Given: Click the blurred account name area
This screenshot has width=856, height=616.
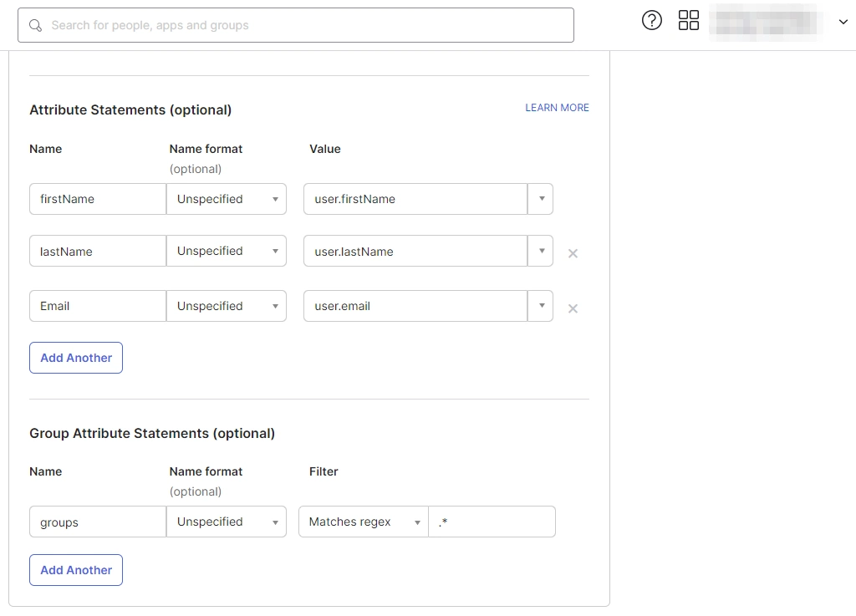Looking at the screenshot, I should click(x=766, y=23).
